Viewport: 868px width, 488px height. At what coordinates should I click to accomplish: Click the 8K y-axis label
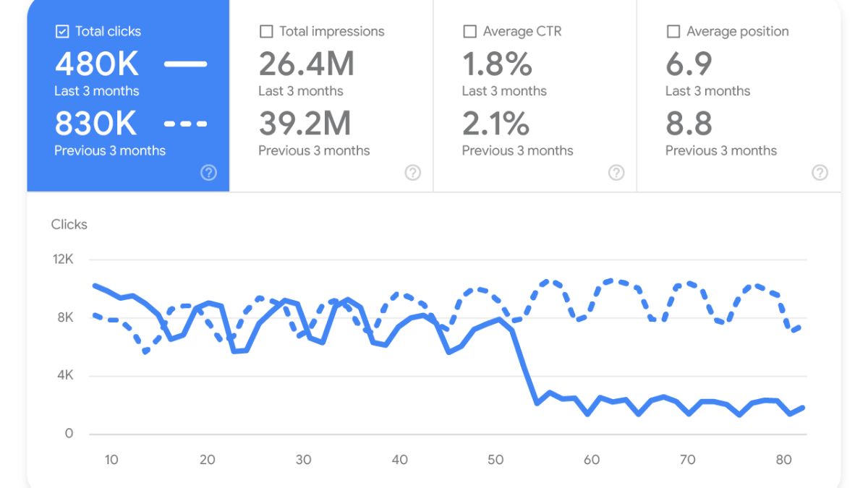pyautogui.click(x=65, y=317)
